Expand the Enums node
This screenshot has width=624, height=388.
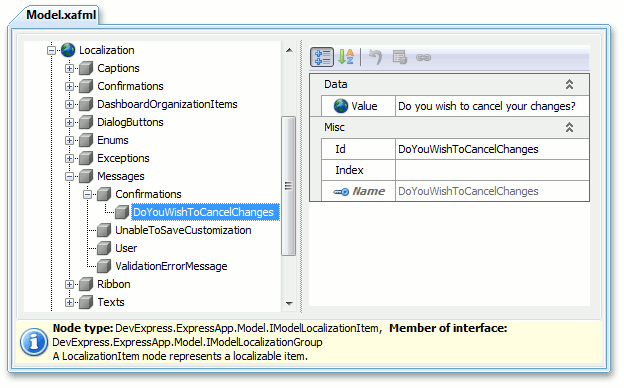tap(69, 140)
